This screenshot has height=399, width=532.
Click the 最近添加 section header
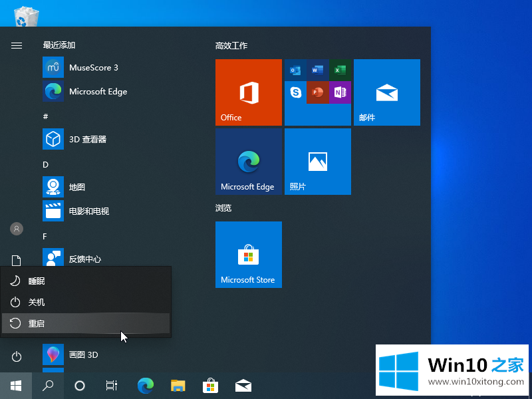(59, 45)
